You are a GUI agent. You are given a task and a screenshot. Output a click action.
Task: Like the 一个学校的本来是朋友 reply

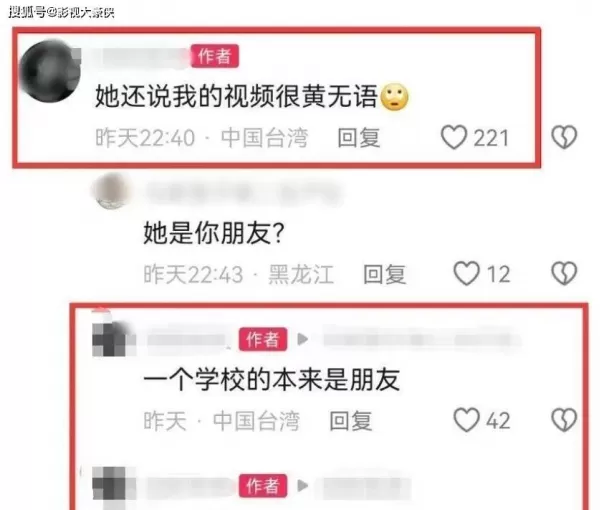click(x=466, y=420)
